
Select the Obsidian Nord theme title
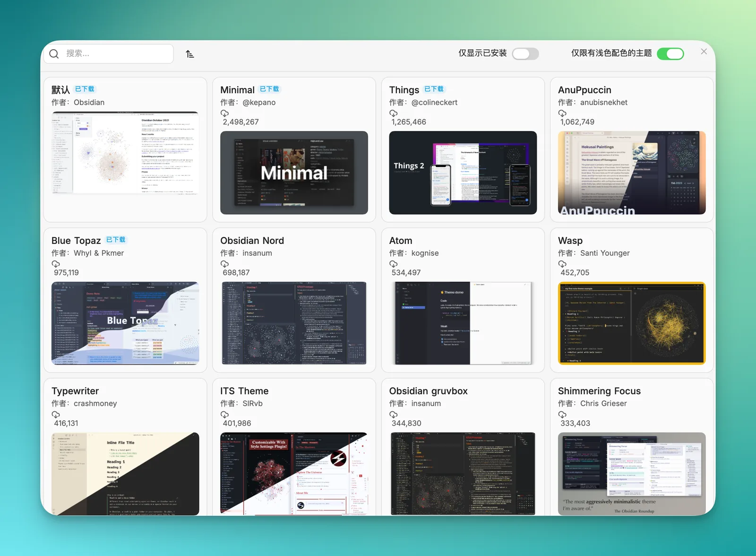click(252, 241)
